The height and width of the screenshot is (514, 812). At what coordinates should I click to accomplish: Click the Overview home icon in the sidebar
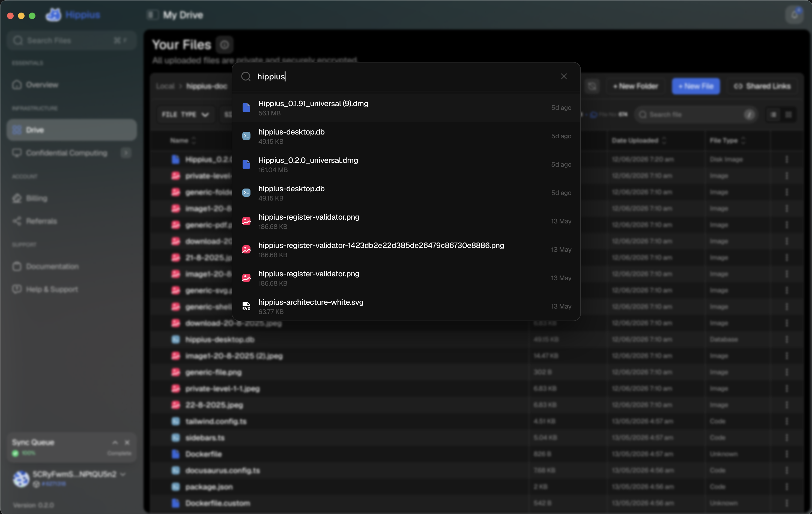17,85
